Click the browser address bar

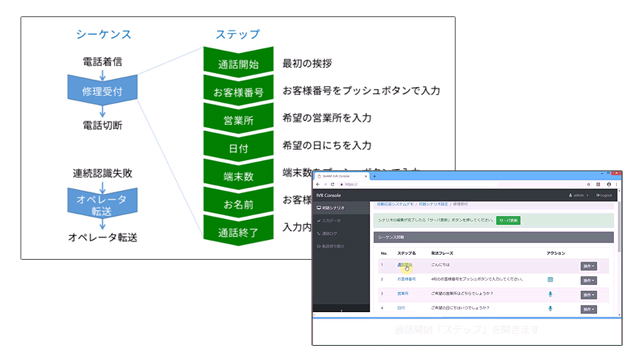click(461, 184)
